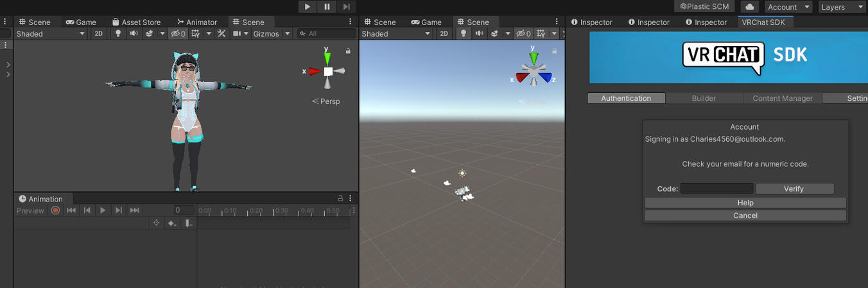Advance one frame with the Step button

[x=346, y=6]
